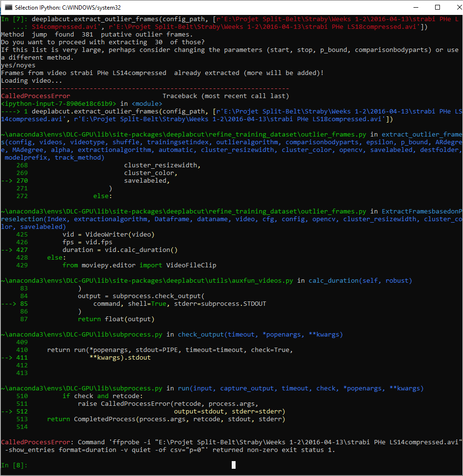Click line 511 'raise CalledProcessError(retcode' line

click(x=137, y=404)
